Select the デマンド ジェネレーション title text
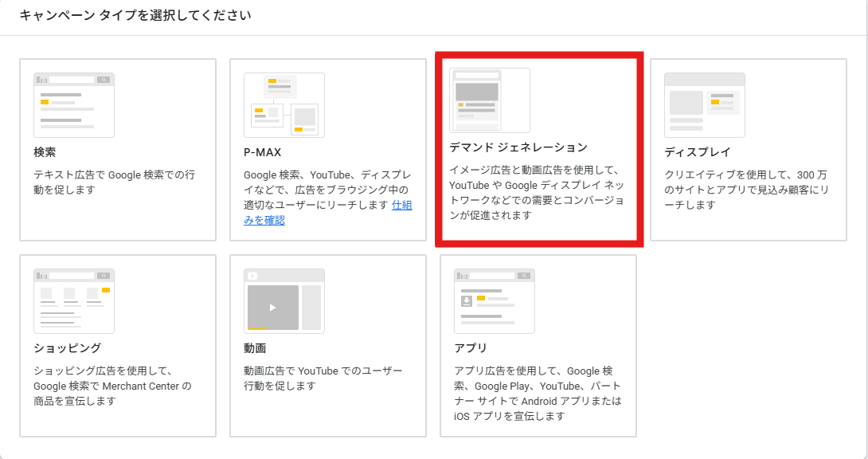868x459 pixels. 518,147
